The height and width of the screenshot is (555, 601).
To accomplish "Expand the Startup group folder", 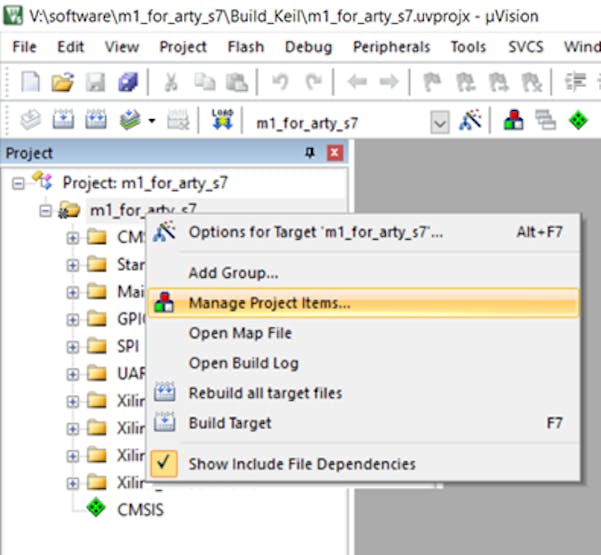I will pos(72,265).
